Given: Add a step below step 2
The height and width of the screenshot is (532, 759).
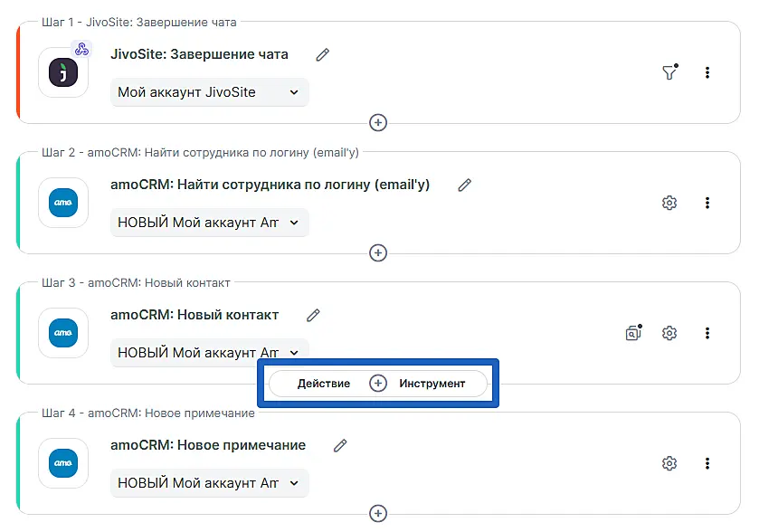Looking at the screenshot, I should pos(378,252).
